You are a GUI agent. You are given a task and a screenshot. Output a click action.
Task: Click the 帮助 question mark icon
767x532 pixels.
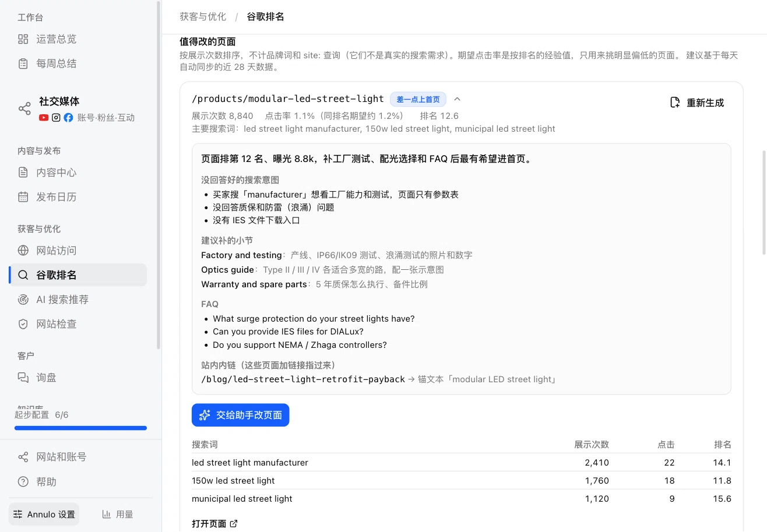23,482
